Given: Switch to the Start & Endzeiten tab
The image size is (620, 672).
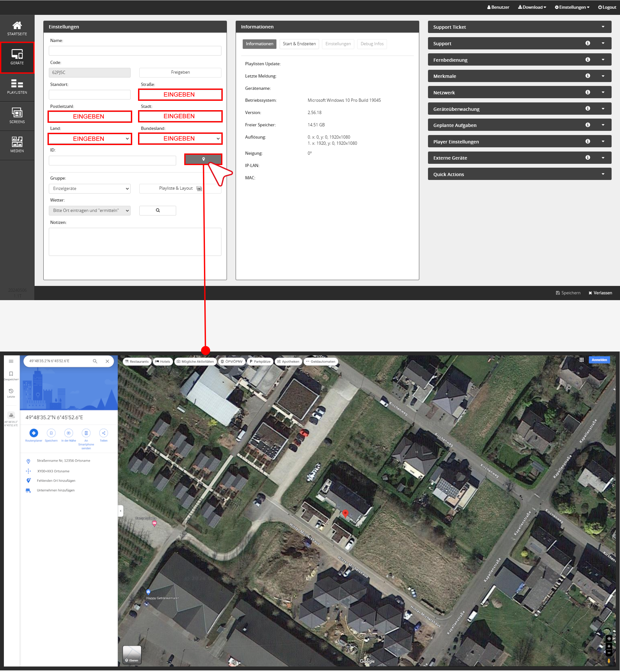Looking at the screenshot, I should tap(299, 44).
